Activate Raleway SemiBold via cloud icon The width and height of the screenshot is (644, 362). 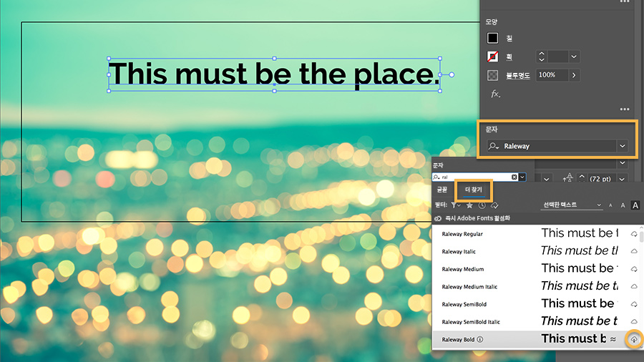(x=634, y=304)
